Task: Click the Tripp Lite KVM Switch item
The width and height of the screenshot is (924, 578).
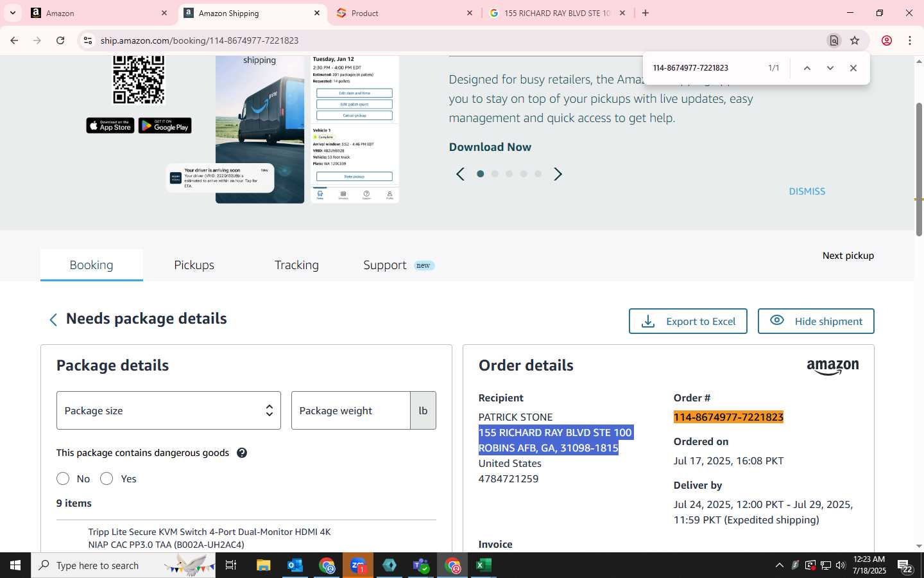Action: click(x=209, y=538)
